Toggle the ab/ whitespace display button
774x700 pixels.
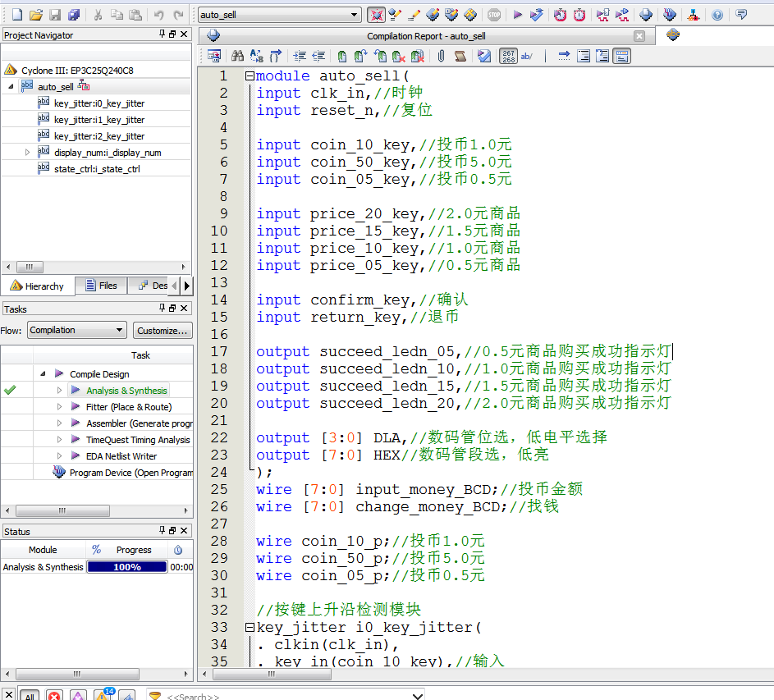[527, 56]
